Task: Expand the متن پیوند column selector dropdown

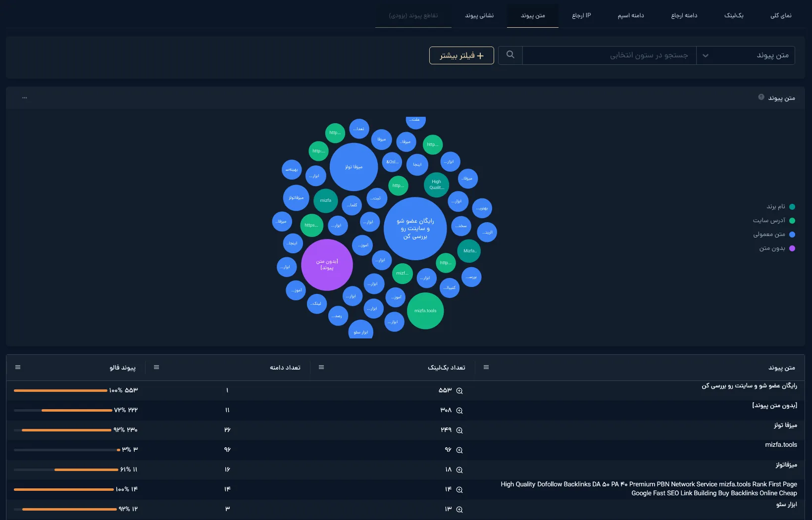Action: click(746, 55)
